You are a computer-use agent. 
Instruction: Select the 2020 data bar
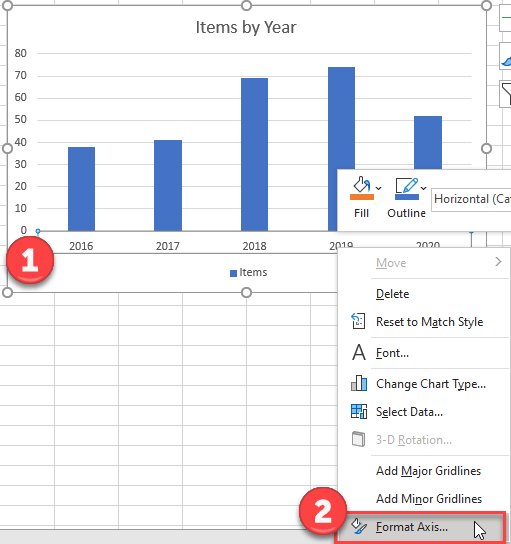[428, 143]
